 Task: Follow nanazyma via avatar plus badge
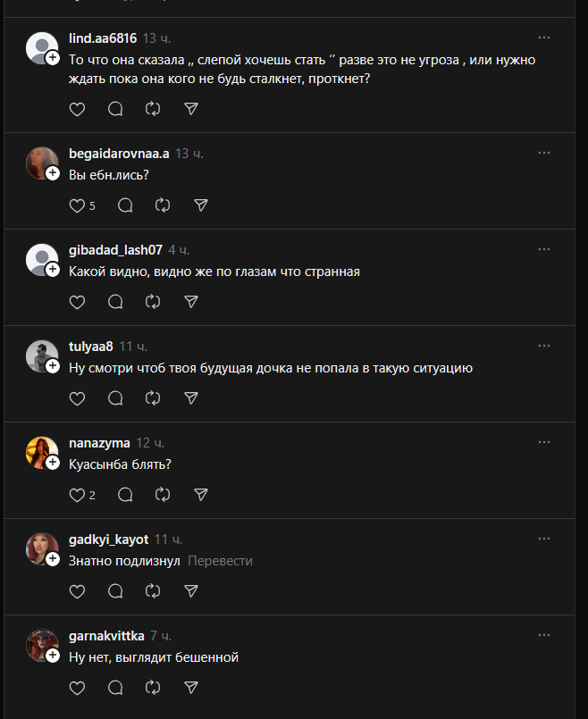tap(53, 463)
